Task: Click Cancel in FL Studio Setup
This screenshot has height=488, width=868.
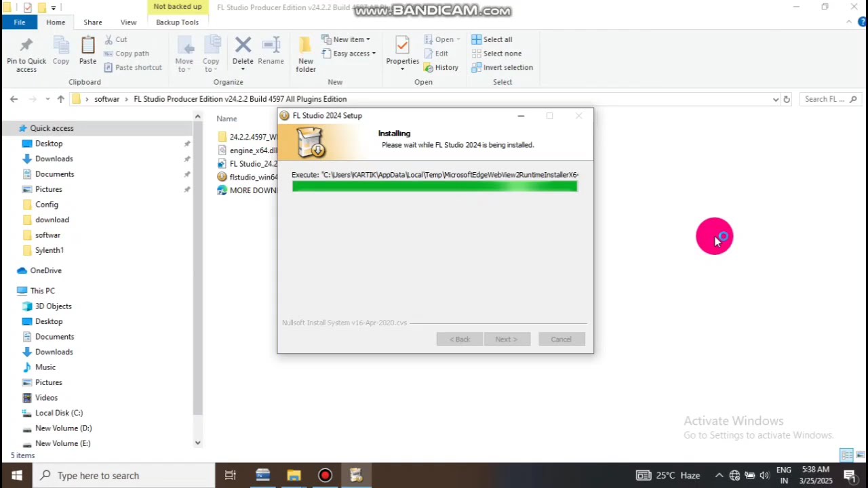Action: 561,339
